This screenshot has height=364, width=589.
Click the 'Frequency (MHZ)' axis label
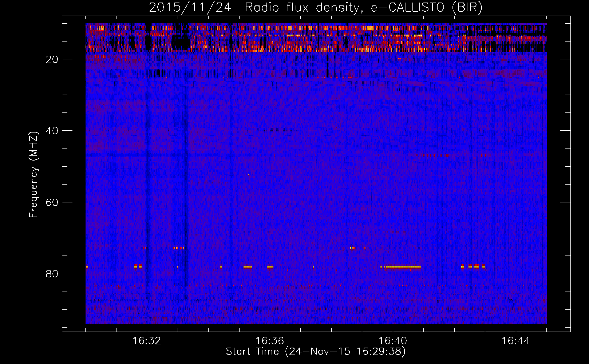tap(33, 175)
